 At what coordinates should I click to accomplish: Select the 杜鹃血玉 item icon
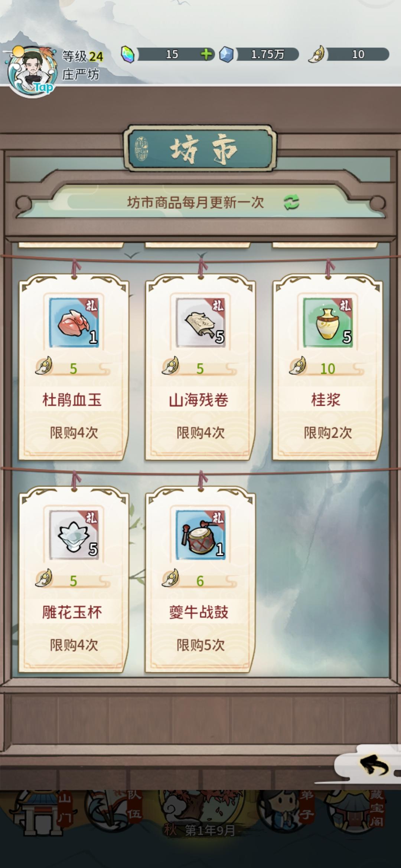(74, 322)
